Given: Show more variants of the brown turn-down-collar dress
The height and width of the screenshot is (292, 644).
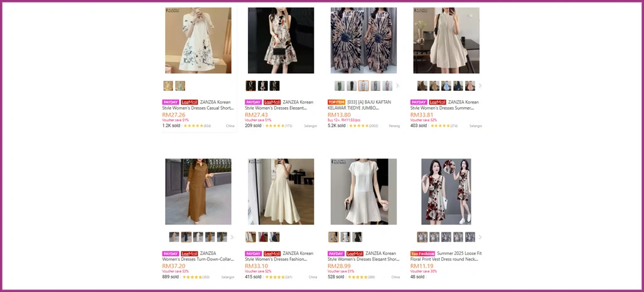Looking at the screenshot, I should click(232, 237).
